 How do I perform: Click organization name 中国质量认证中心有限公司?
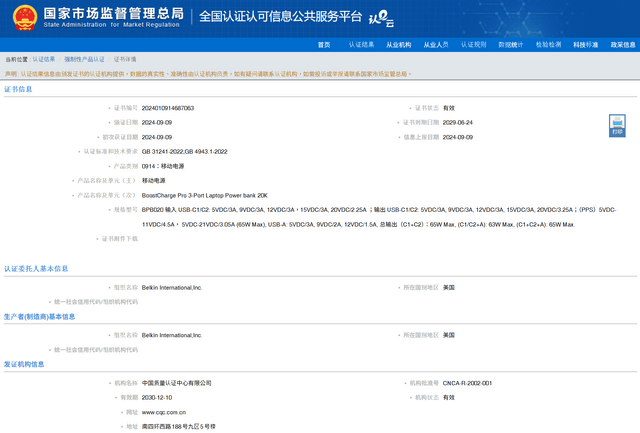pos(176,383)
